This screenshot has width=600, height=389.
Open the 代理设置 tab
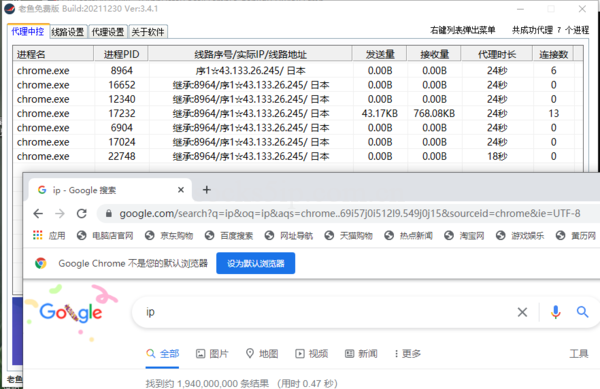click(x=108, y=32)
